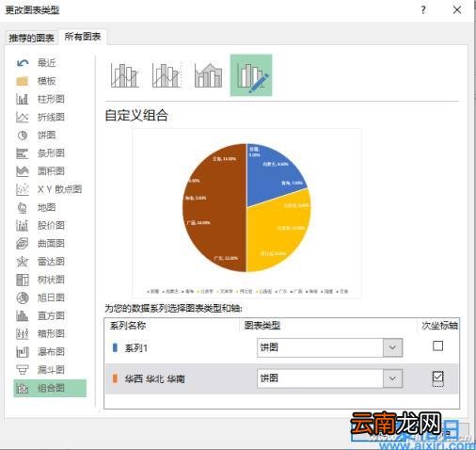Viewport: 476px width, 450px height.
Task: Click the 柱形图 category label
Action: (x=51, y=99)
